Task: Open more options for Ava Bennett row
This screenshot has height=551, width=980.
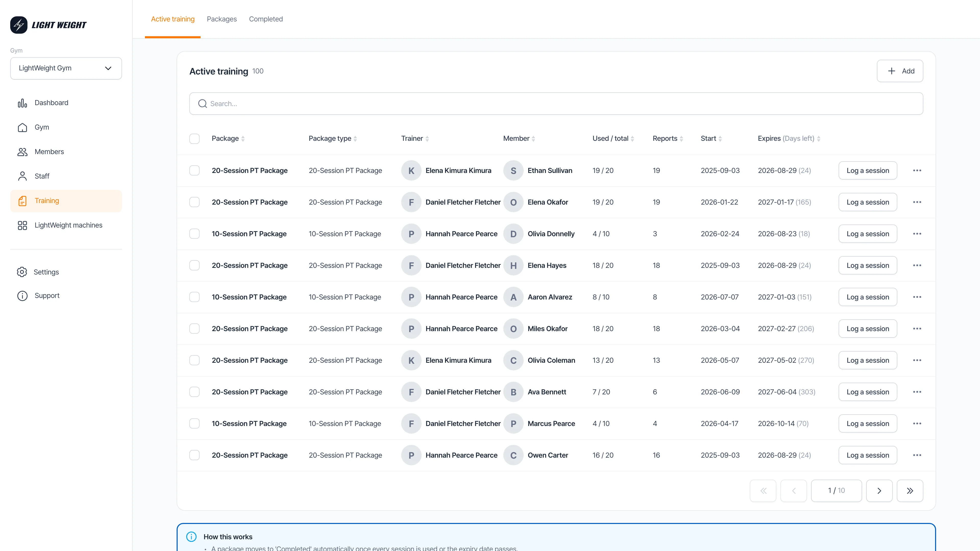Action: point(917,392)
